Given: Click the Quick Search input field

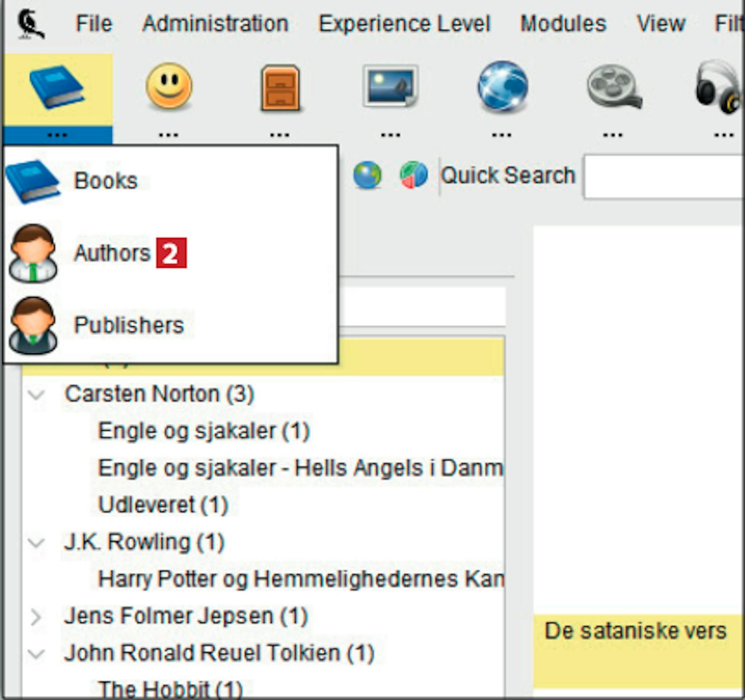Looking at the screenshot, I should pyautogui.click(x=665, y=176).
